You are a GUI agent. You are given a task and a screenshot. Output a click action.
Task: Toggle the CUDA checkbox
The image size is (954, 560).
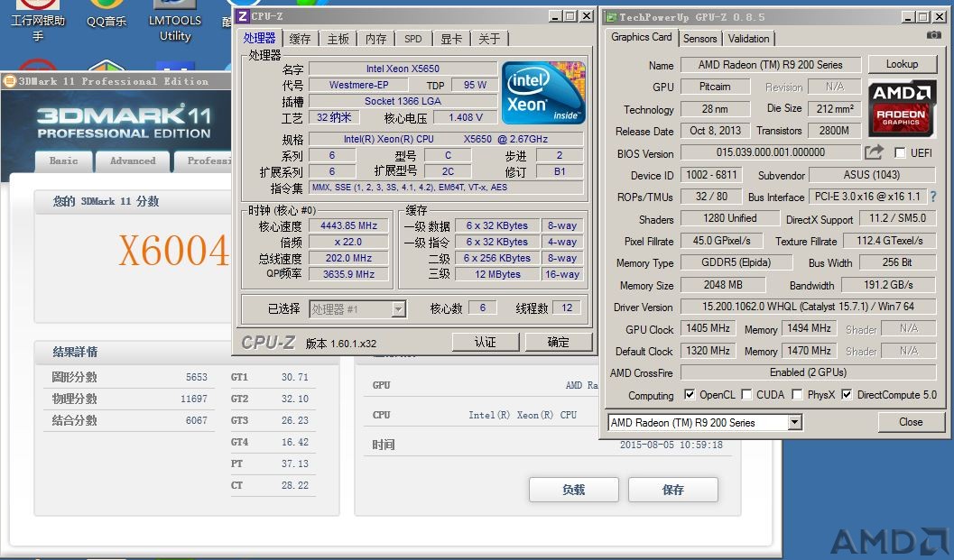click(x=746, y=395)
